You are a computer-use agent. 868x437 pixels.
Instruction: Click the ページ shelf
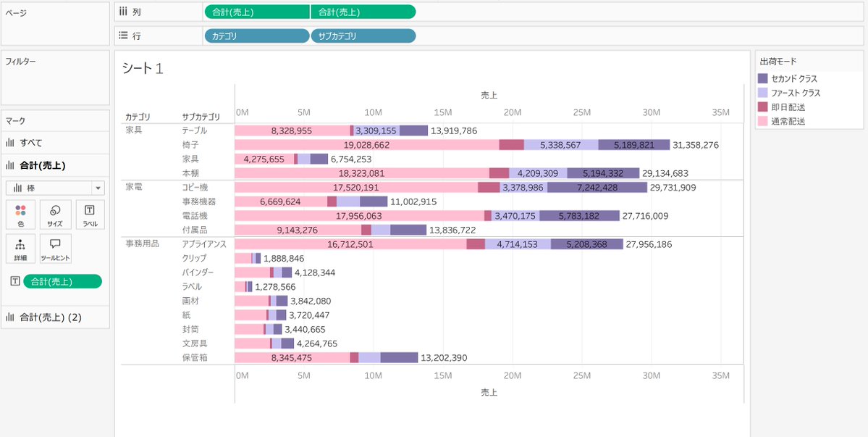pyautogui.click(x=55, y=23)
